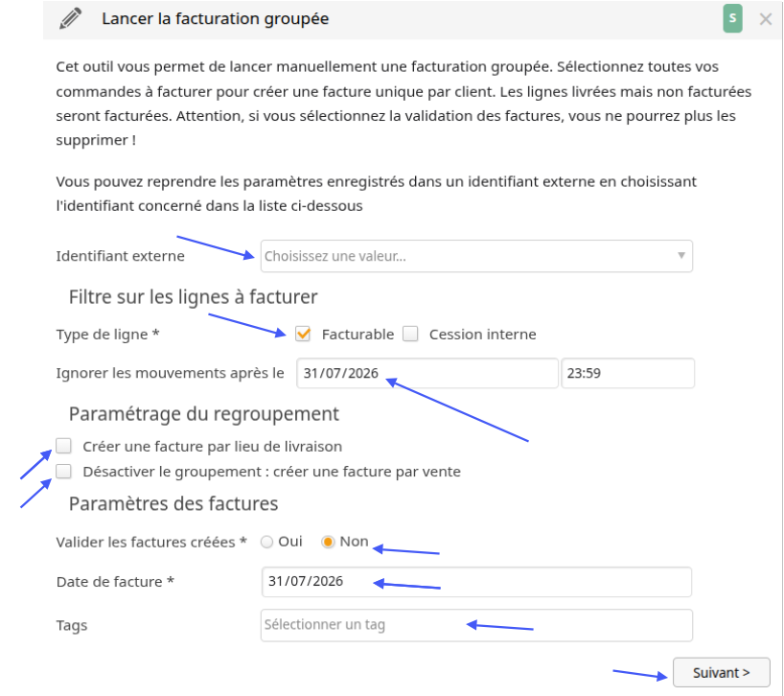Click the Ignorer les mouvements date field
The image size is (784, 696).
427,373
